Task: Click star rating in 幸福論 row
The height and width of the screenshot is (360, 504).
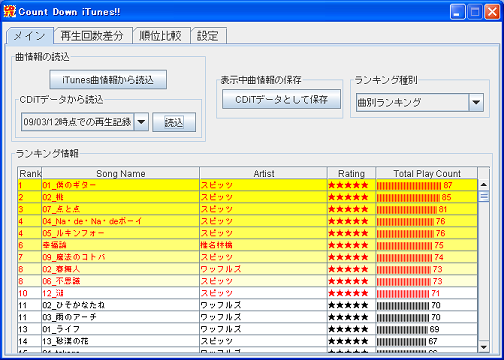Action: click(348, 245)
